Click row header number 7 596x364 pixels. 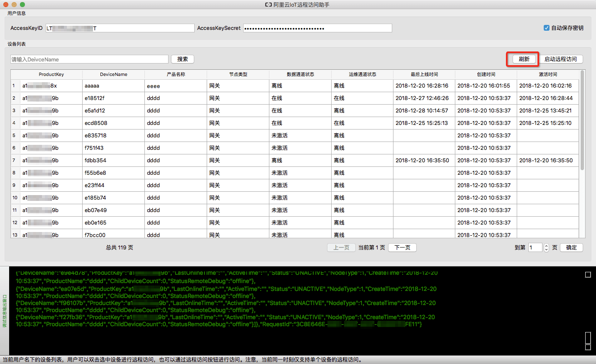(x=15, y=160)
